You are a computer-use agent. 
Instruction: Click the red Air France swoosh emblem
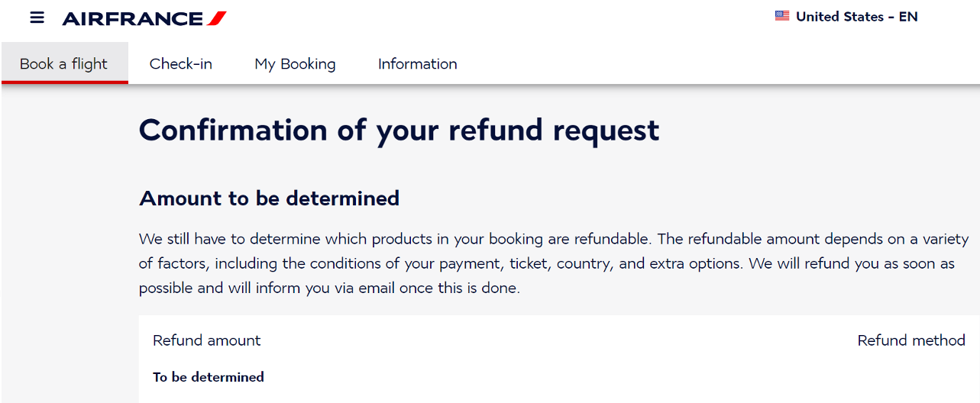[x=217, y=18]
